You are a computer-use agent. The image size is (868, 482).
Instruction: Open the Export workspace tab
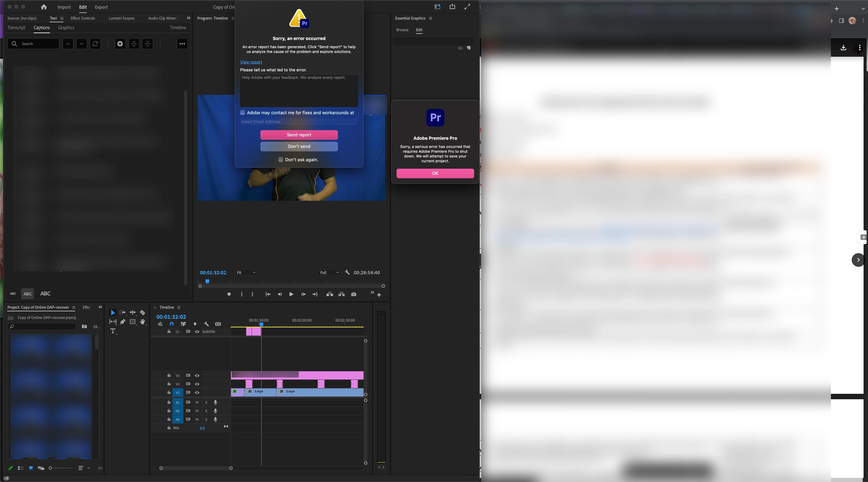[x=101, y=7]
